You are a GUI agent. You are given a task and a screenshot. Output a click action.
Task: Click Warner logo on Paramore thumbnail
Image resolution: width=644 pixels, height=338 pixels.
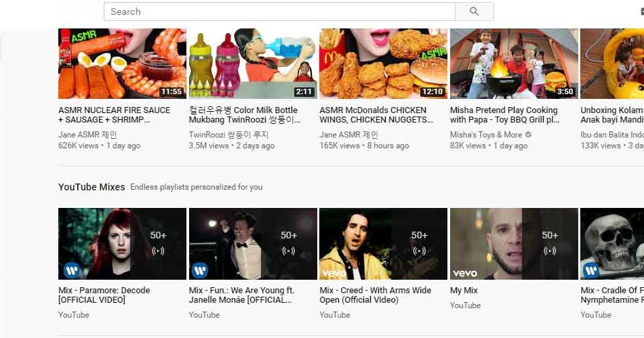[x=71, y=270]
